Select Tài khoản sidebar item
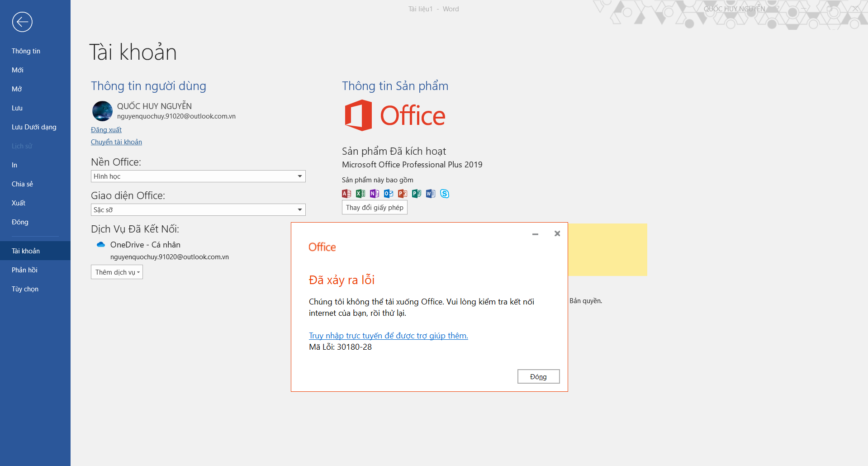Screen dimensions: 868x466 (35, 251)
